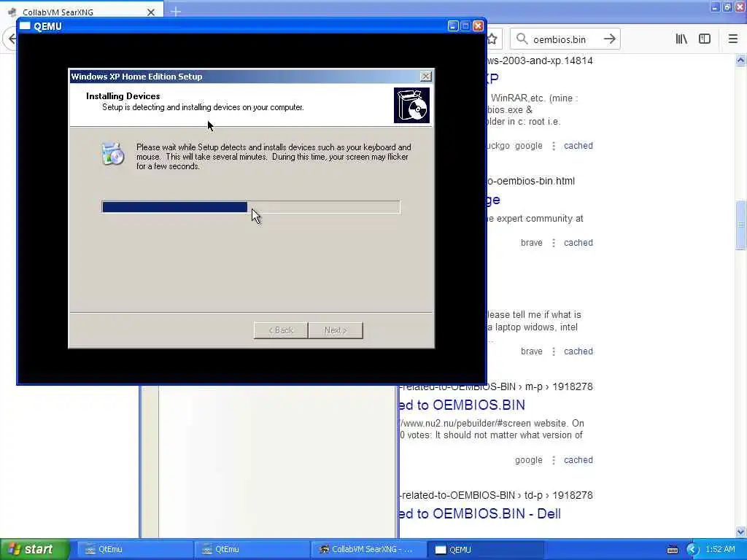Click the browser back arrow button
This screenshot has width=747, height=560.
tap(12, 39)
